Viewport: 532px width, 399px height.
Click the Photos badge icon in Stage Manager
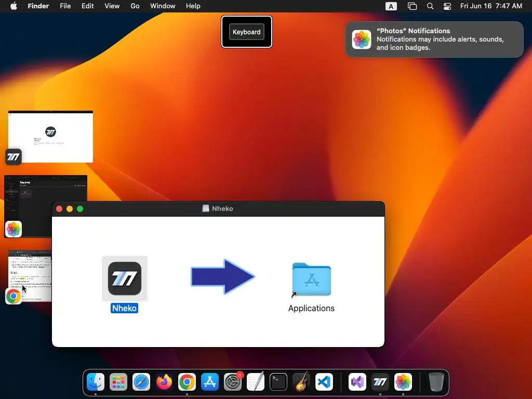pyautogui.click(x=14, y=229)
